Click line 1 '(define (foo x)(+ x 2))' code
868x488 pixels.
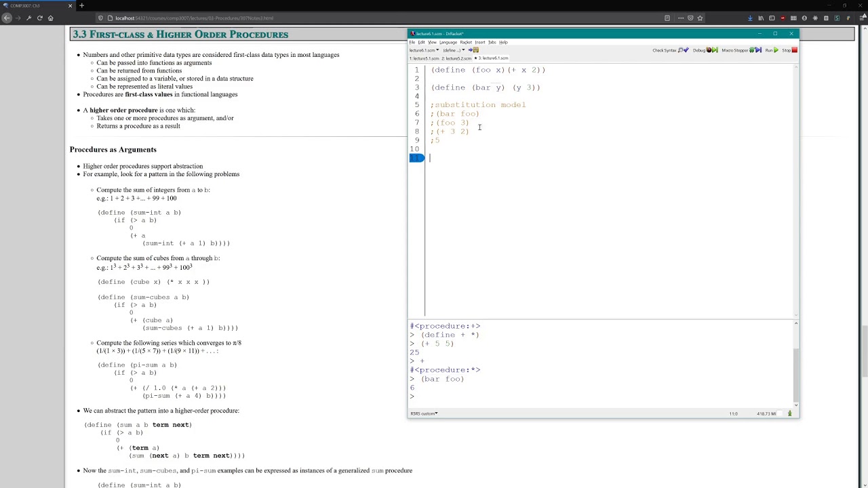pos(488,70)
